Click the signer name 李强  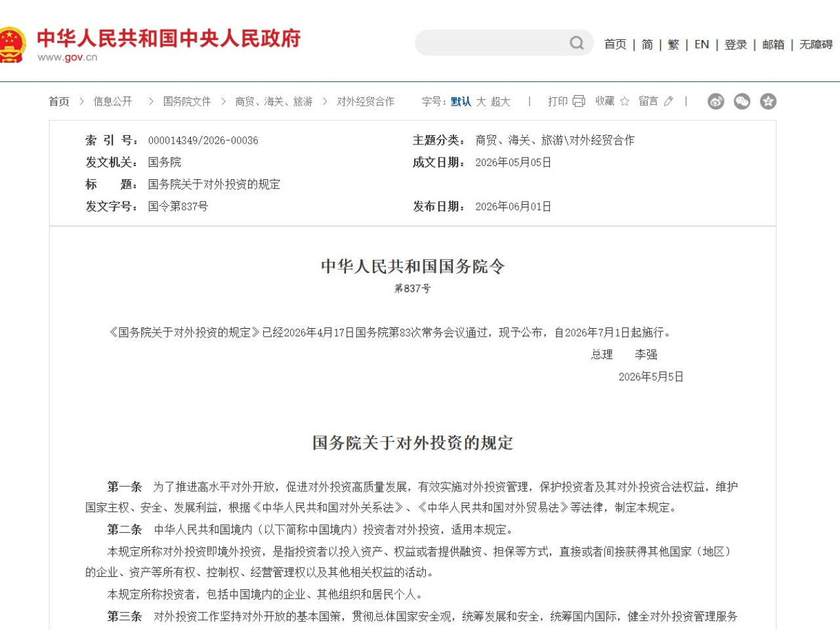pos(646,354)
